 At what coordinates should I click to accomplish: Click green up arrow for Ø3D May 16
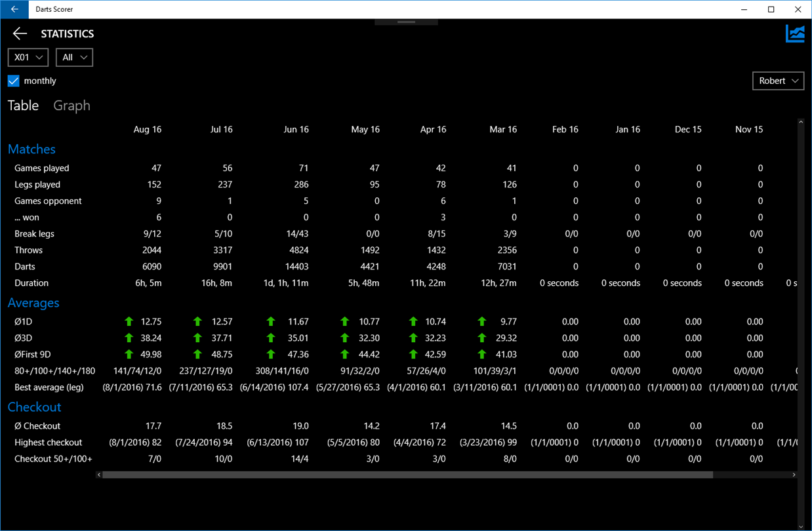point(344,338)
